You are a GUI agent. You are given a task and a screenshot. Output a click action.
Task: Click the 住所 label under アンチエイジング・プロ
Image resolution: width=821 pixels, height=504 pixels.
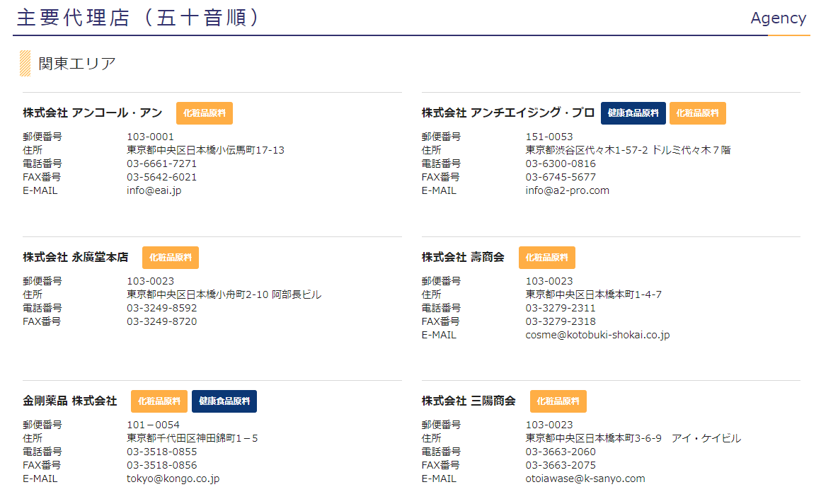click(432, 150)
